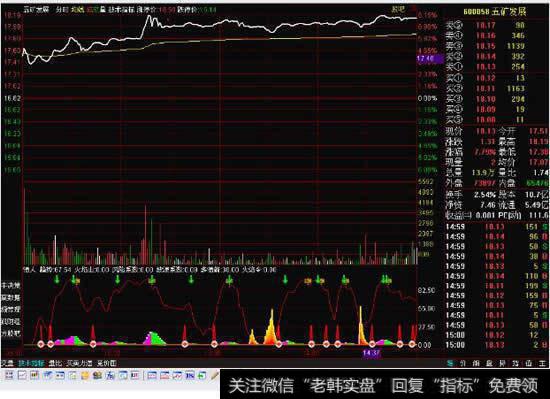This screenshot has width=550, height=399.
Task: Click the 换手 2.54% turnover value
Action: [x=485, y=194]
